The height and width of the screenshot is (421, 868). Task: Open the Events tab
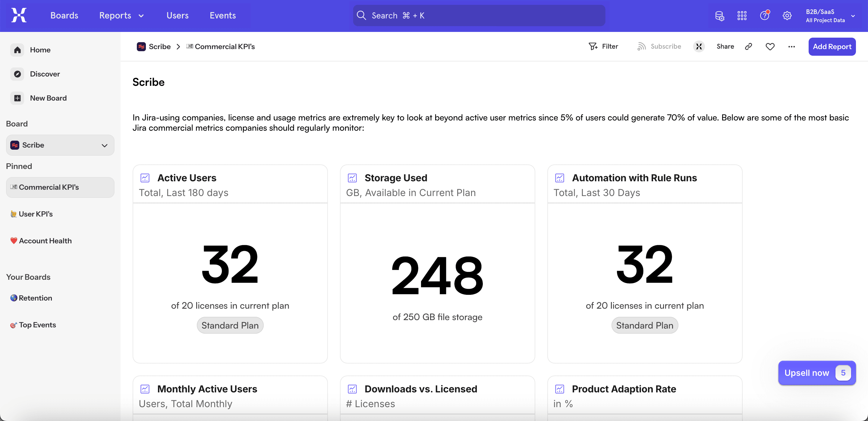[x=223, y=15]
